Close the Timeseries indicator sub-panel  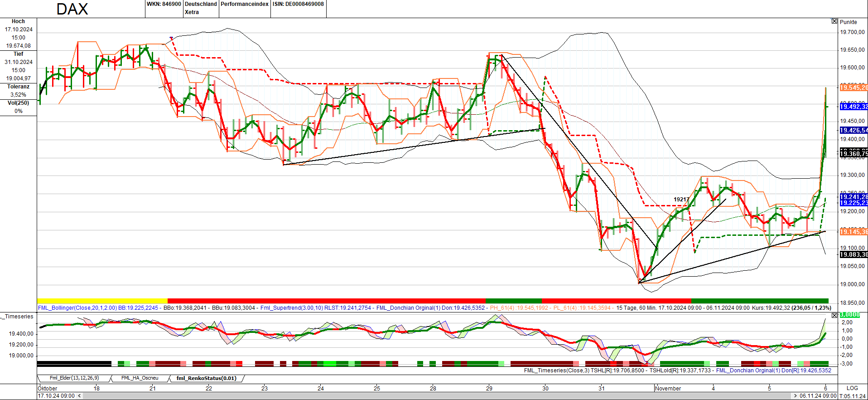(x=834, y=315)
